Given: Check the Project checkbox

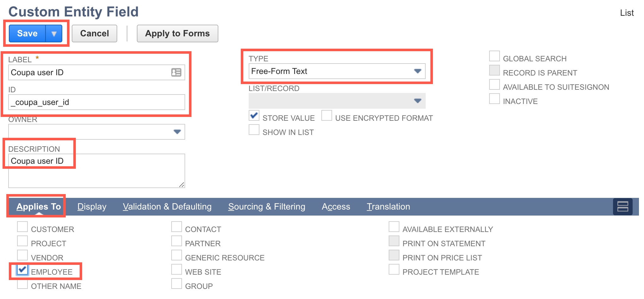Looking at the screenshot, I should point(22,241).
